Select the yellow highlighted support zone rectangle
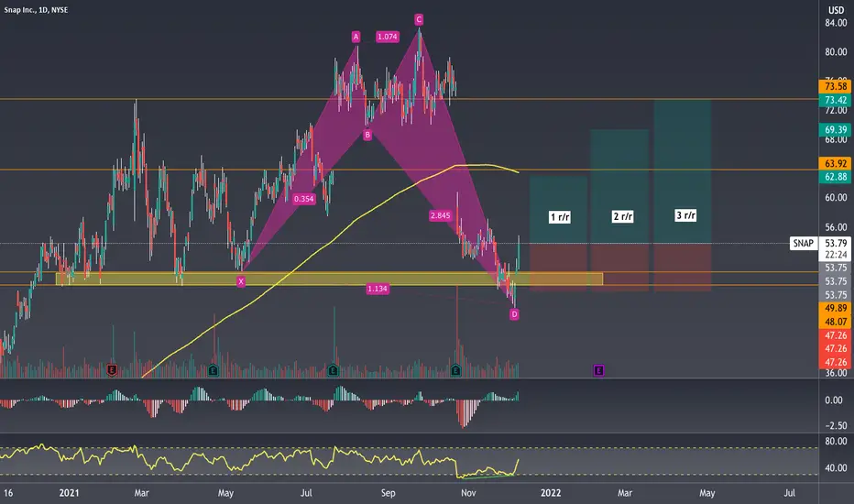This screenshot has width=854, height=504. 329,279
